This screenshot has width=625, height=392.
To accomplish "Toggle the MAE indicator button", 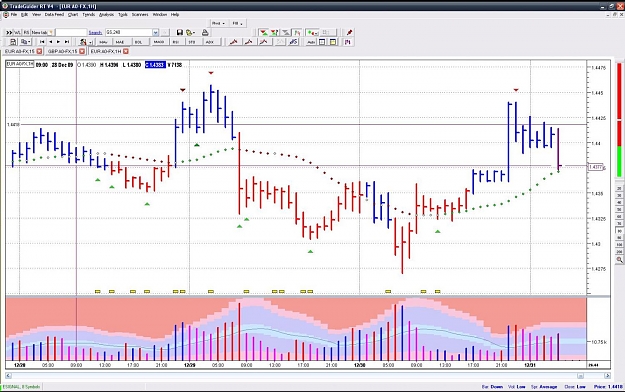I will click(120, 42).
